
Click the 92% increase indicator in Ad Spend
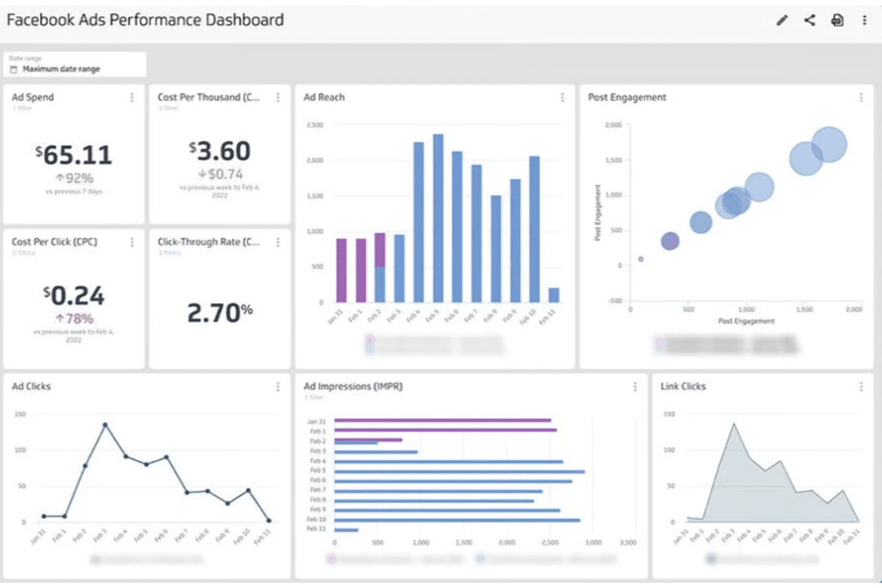[x=74, y=178]
